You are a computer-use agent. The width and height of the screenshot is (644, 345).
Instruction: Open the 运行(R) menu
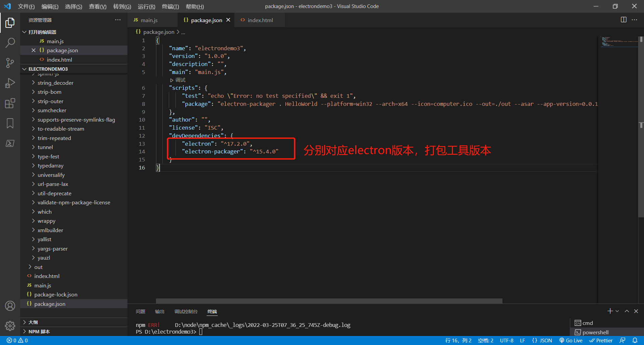tap(147, 6)
